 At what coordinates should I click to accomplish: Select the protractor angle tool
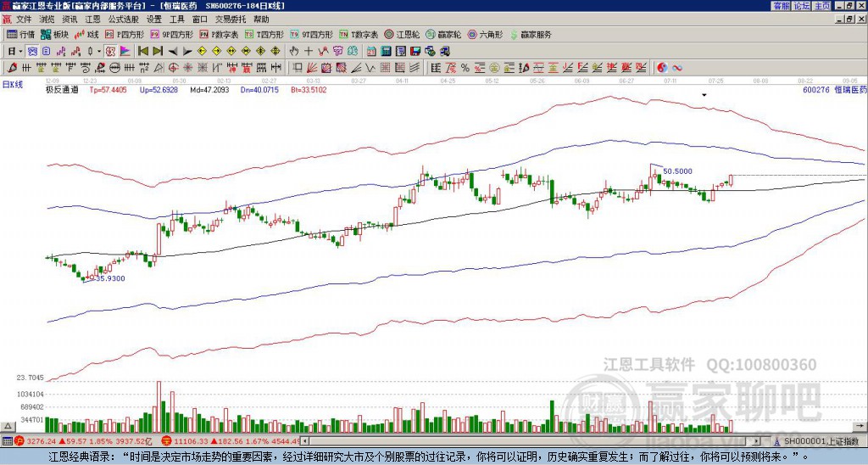tap(159, 68)
